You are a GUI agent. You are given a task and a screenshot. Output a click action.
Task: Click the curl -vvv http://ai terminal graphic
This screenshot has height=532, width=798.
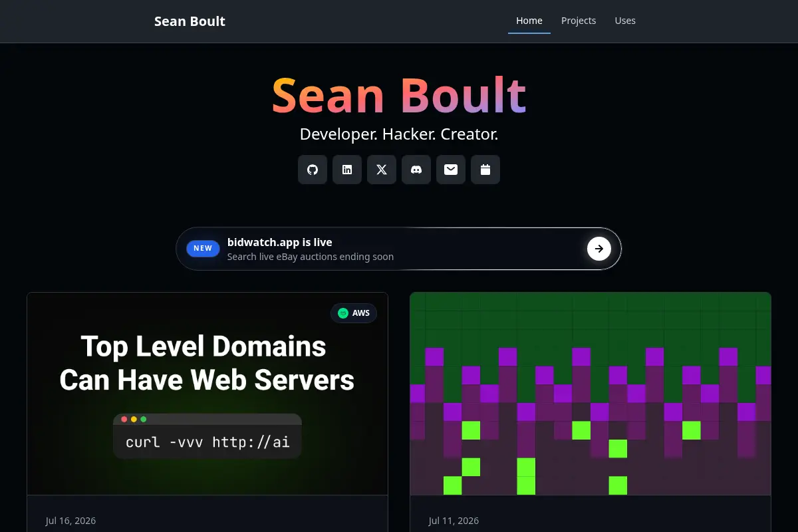pyautogui.click(x=207, y=436)
